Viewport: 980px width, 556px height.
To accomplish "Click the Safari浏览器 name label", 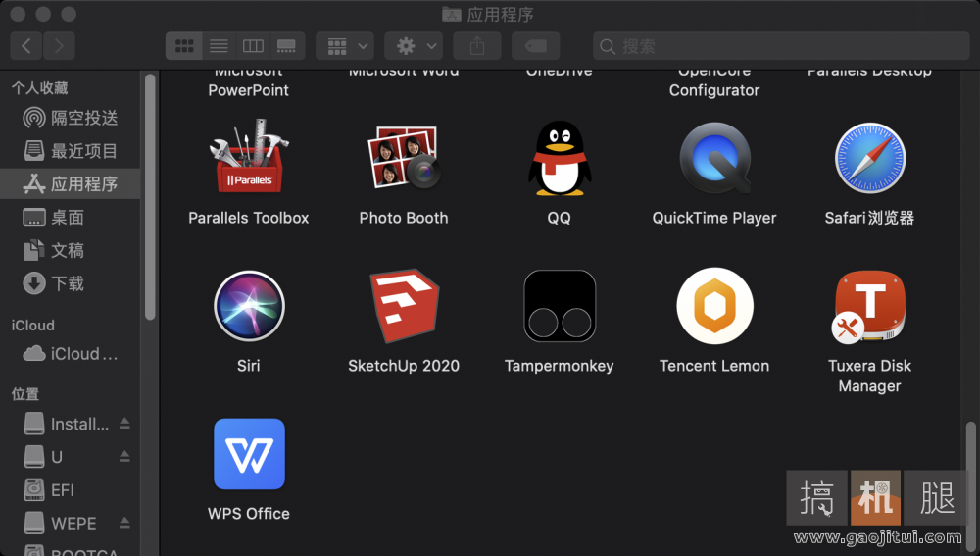I will point(869,218).
